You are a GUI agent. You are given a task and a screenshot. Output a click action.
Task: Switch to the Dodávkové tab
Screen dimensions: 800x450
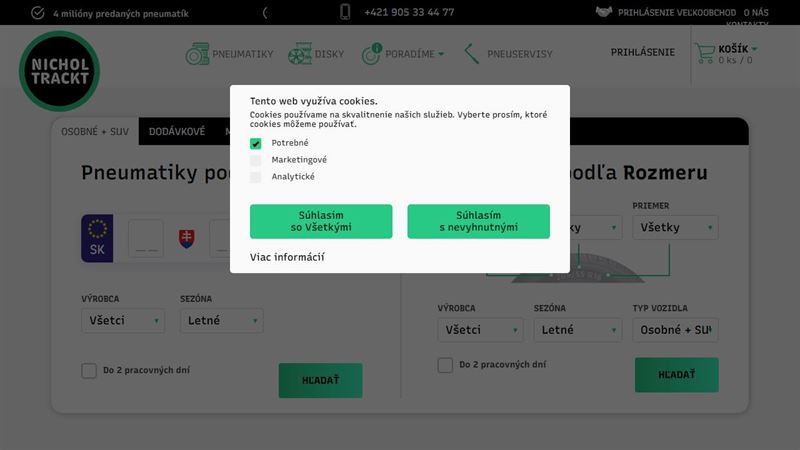177,132
